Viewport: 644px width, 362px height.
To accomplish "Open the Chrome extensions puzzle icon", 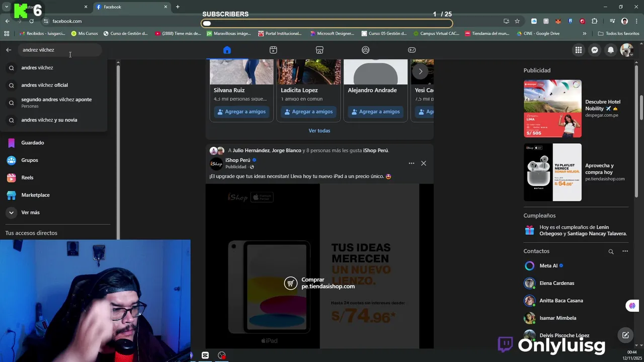I will coord(595,21).
